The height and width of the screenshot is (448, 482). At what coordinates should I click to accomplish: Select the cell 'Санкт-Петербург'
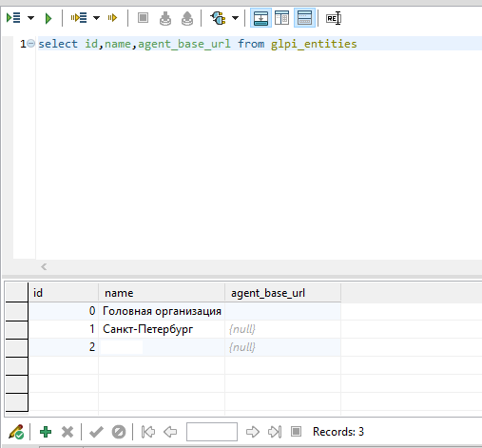[x=162, y=329]
